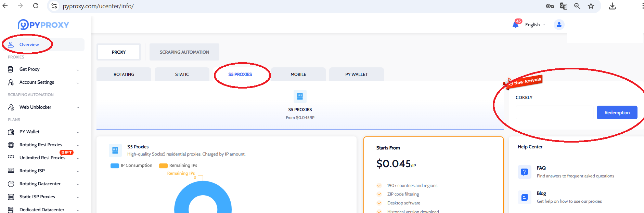Click the Account Settings person icon

(x=11, y=82)
